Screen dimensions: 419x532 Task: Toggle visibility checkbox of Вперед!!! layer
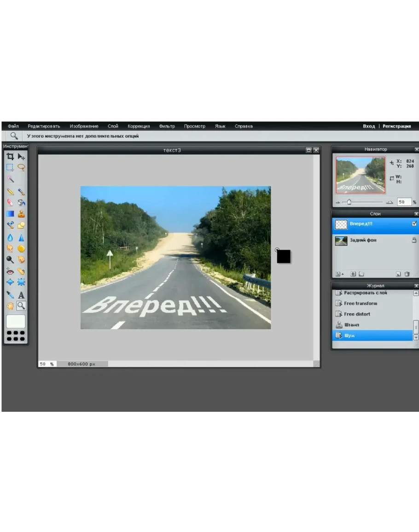pyautogui.click(x=413, y=224)
